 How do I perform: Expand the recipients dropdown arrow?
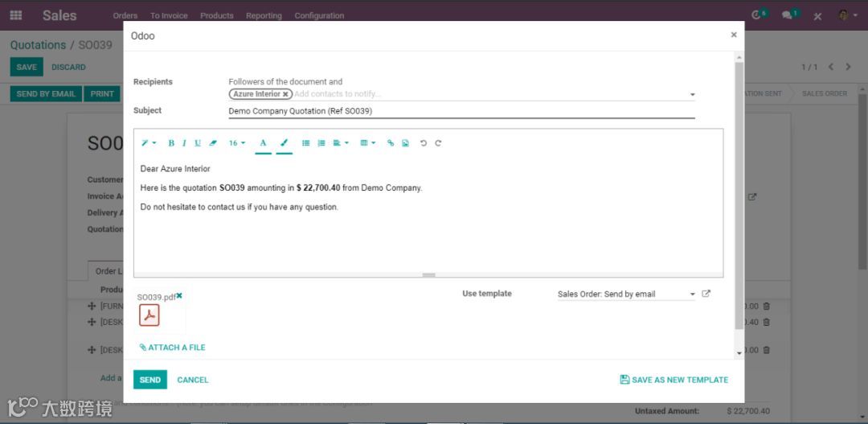click(692, 95)
